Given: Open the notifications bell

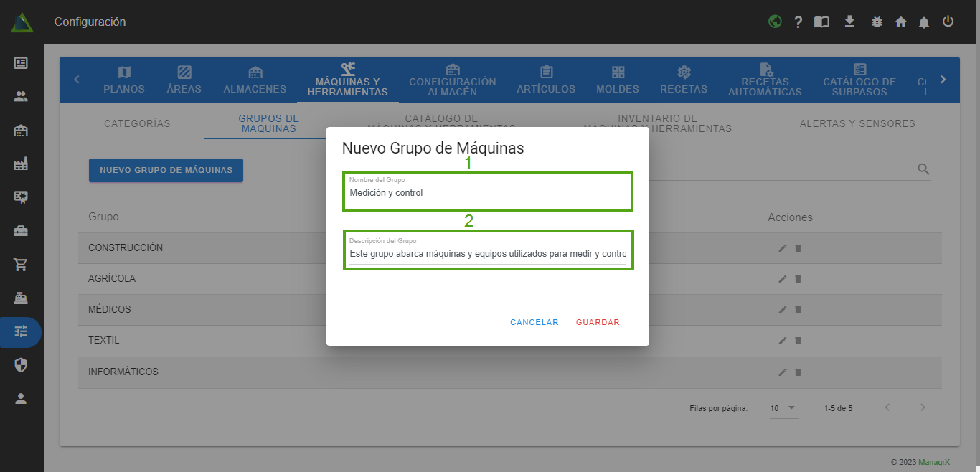Looking at the screenshot, I should click(x=924, y=22).
